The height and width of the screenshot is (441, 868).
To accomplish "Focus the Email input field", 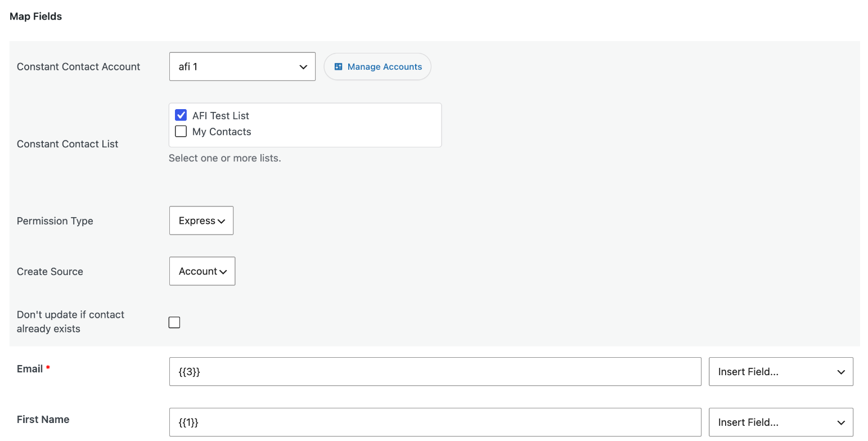I will (435, 372).
